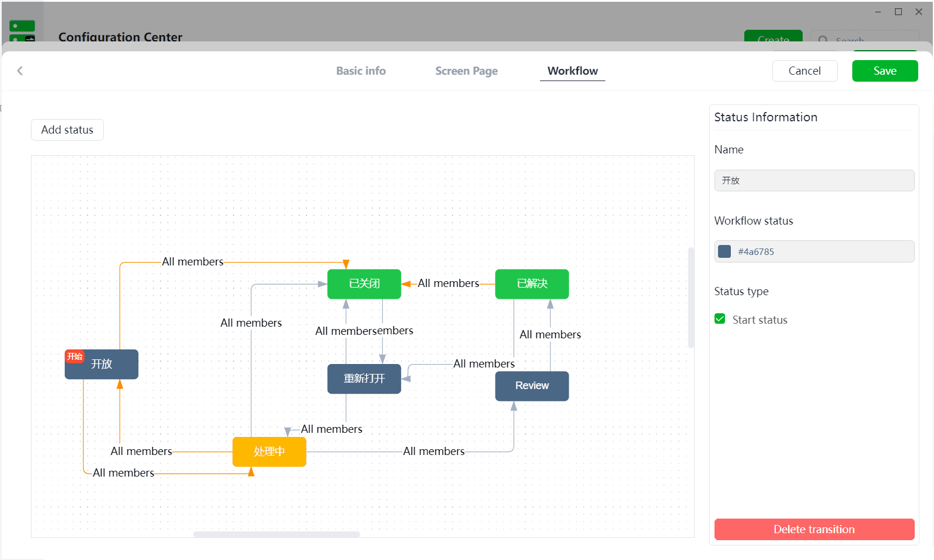The image size is (934, 560).
Task: Open the Workflow tab
Action: pyautogui.click(x=573, y=71)
